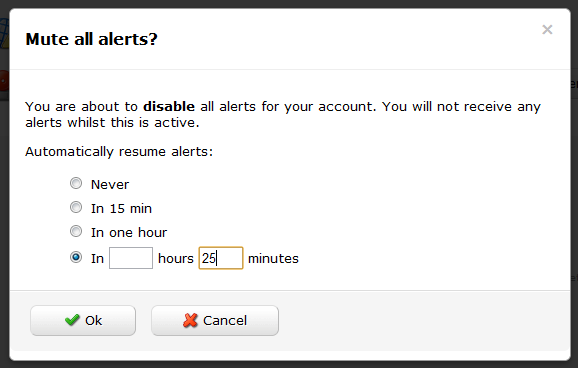Select the custom hours and minutes radio button
Viewport: 578px width, 368px height.
pyautogui.click(x=76, y=257)
